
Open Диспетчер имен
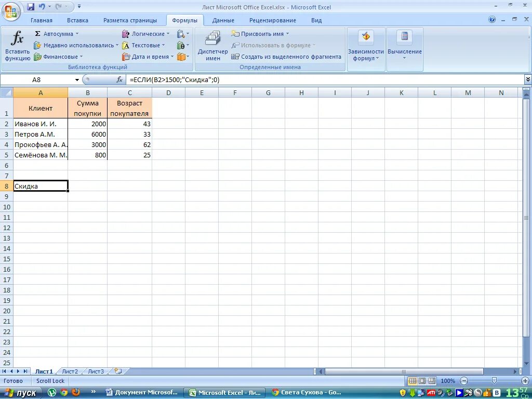(x=212, y=46)
